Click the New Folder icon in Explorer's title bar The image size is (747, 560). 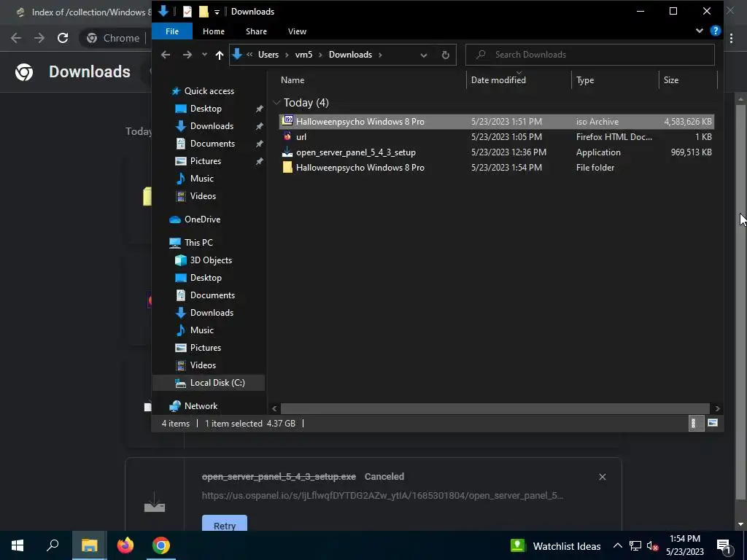coord(204,12)
